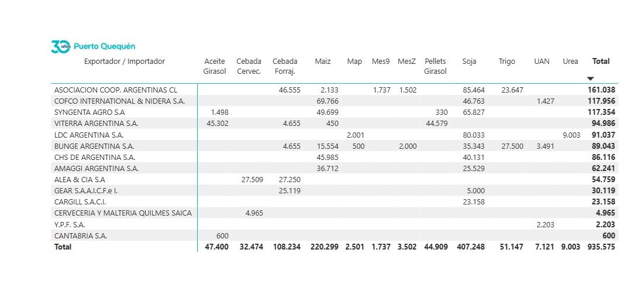This screenshot has width=644, height=297.
Task: Click the Aceite Girasol value 45.302
Action: 217,124
